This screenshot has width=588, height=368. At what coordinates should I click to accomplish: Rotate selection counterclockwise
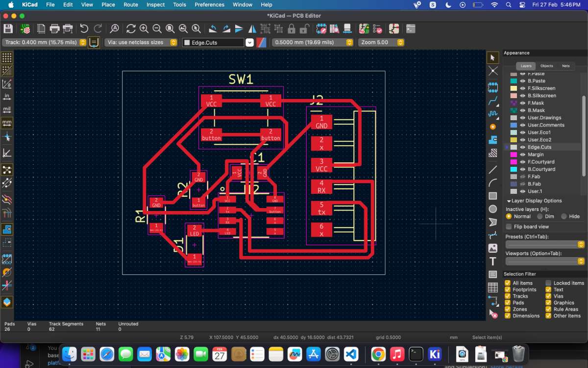click(x=213, y=28)
